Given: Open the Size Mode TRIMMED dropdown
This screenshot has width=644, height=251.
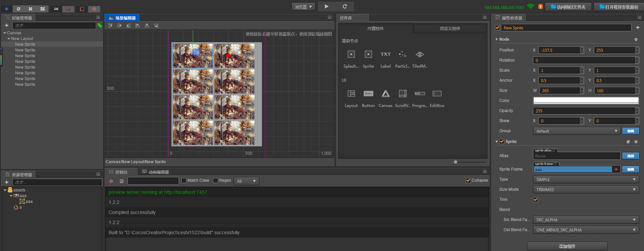Looking at the screenshot, I should point(585,189).
